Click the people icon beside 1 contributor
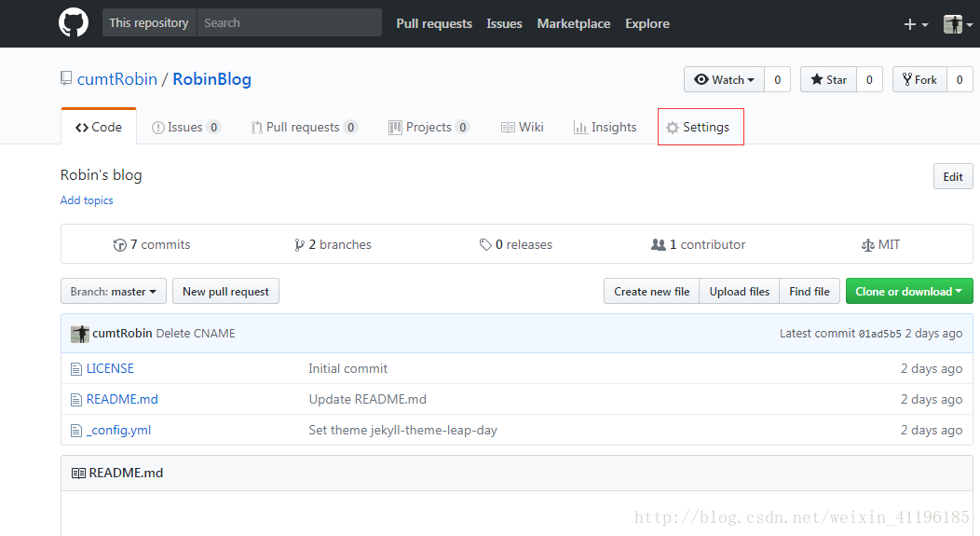The height and width of the screenshot is (536, 980). [x=658, y=244]
